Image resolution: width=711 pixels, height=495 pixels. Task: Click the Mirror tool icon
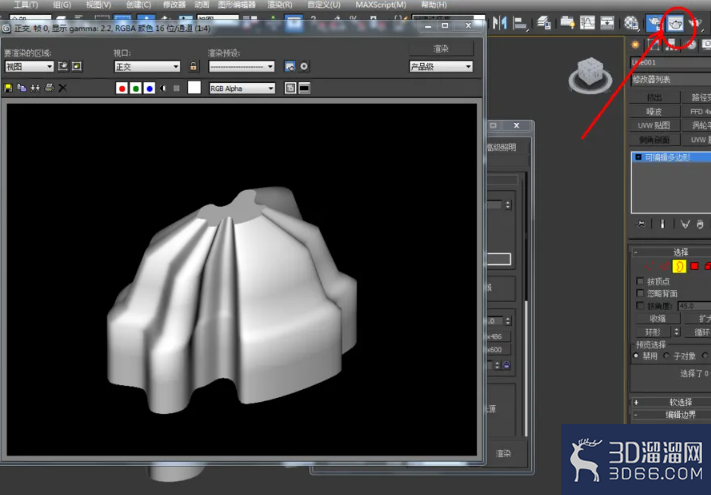click(x=500, y=22)
